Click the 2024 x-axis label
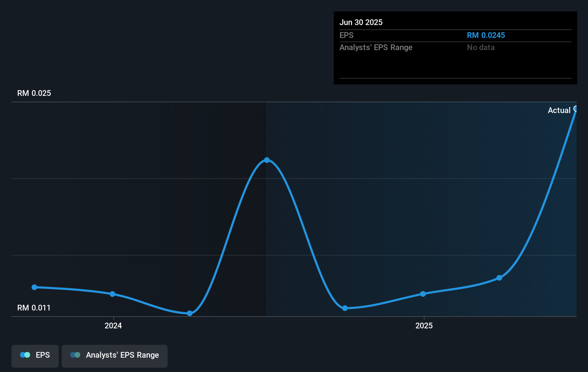The image size is (588, 372). click(113, 325)
